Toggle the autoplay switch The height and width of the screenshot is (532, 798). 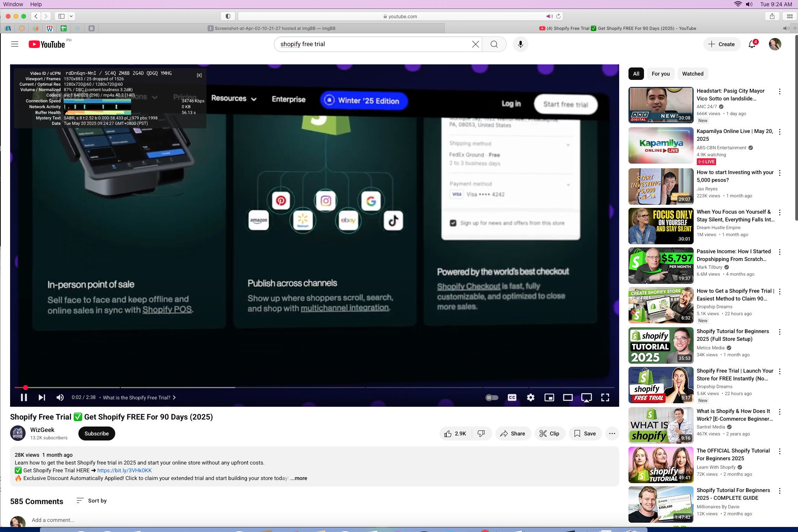point(492,397)
